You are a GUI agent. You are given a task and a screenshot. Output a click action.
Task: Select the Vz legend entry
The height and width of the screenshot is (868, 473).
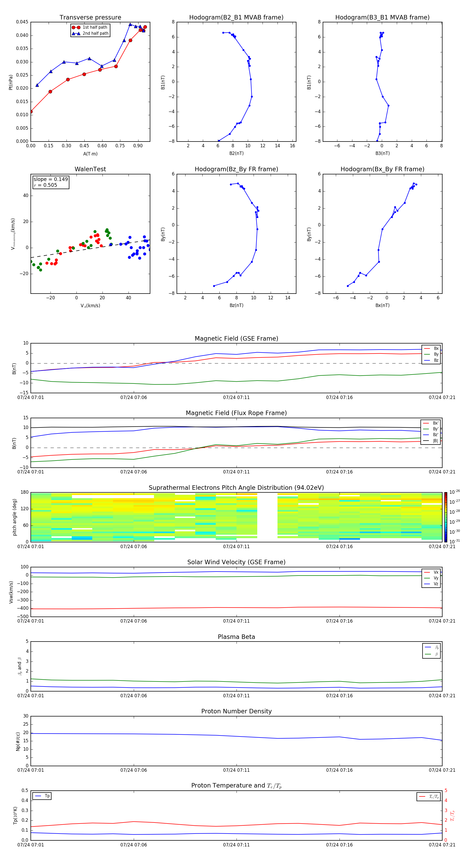click(431, 584)
